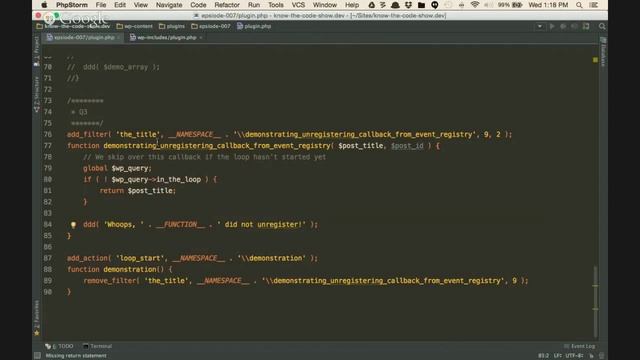Click line number 87 in the gutter

coord(48,258)
